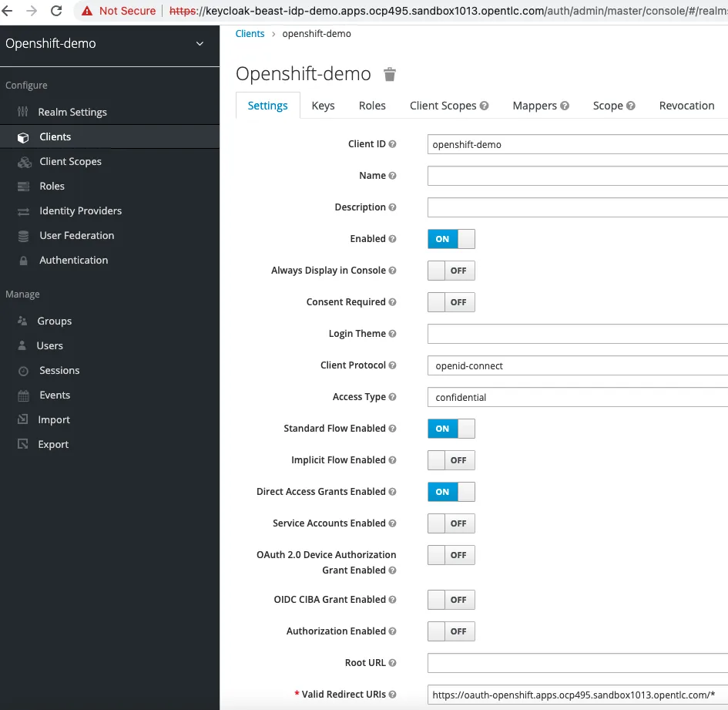The width and height of the screenshot is (728, 710).
Task: Open the Export section in the sidebar
Action: [x=52, y=444]
